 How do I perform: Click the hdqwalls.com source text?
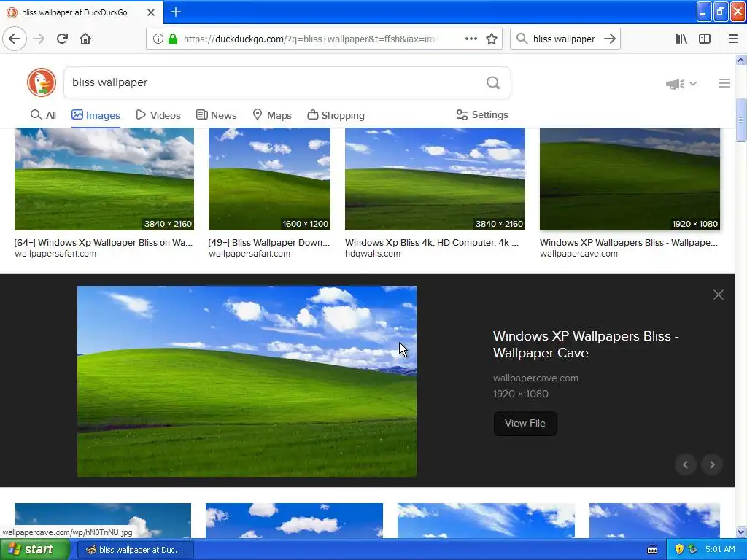coord(373,254)
